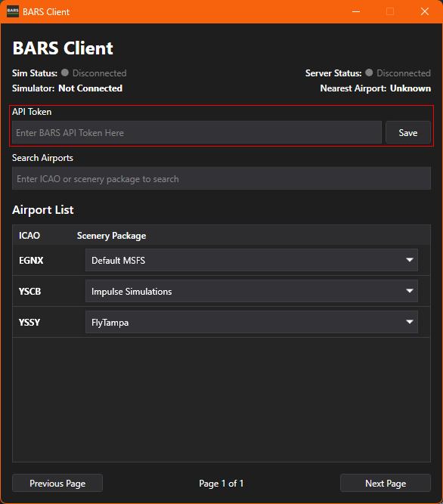This screenshot has width=443, height=504.
Task: Go to the Next Page
Action: point(386,483)
